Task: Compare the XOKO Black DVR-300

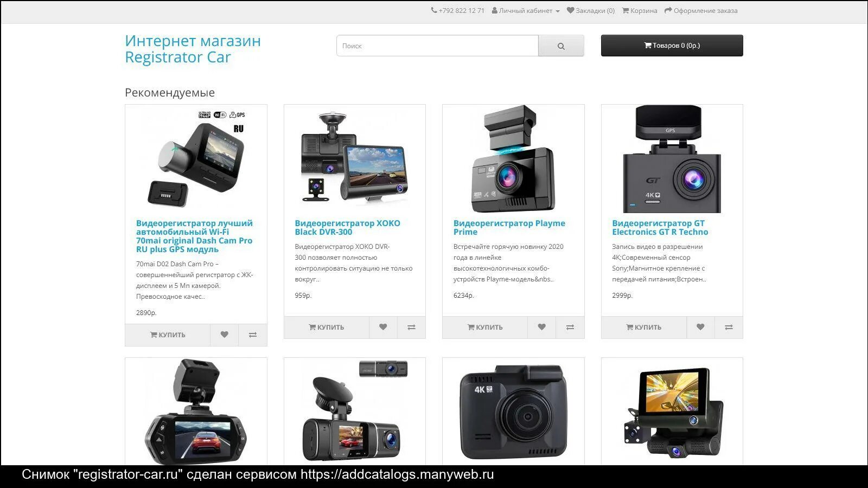Action: point(412,328)
